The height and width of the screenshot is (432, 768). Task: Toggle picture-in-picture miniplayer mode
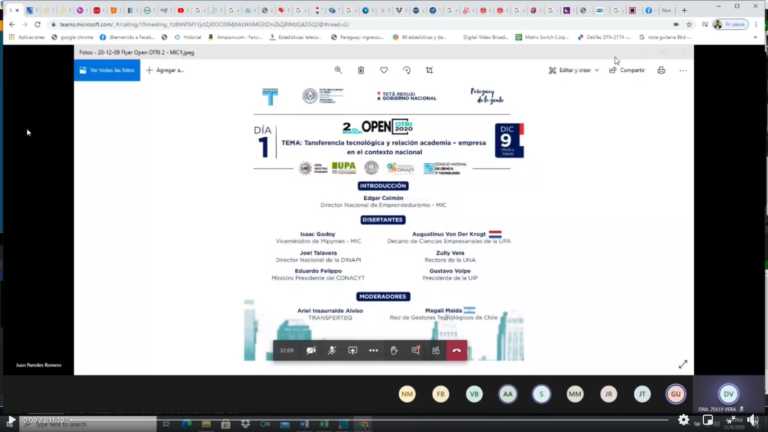click(x=708, y=420)
